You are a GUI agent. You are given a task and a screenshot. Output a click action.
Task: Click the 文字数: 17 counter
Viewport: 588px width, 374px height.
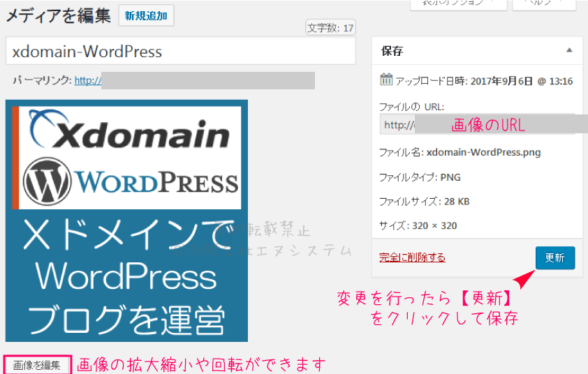(330, 28)
